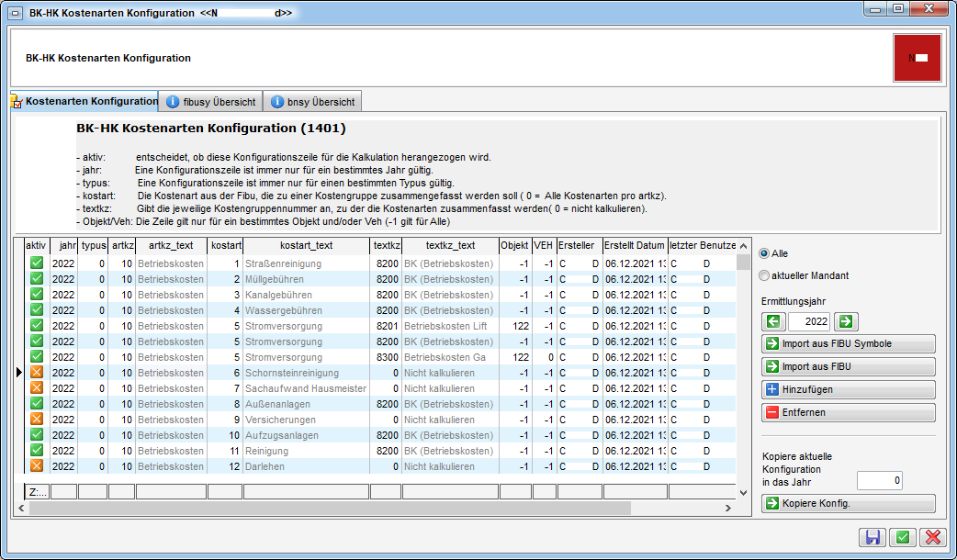Toggle aktiv checkbox for Versicherungen row
957x560 pixels.
click(37, 420)
